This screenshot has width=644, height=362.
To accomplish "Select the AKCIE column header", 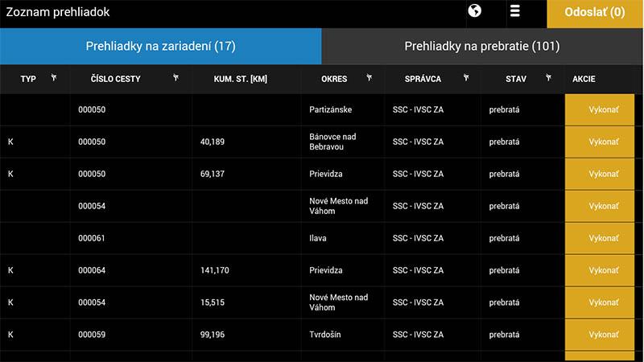I will (x=584, y=79).
